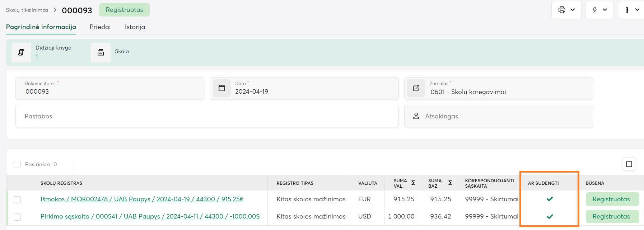Viewport: 644px width, 230px height.
Task: Click the lightning bolt actions icon
Action: click(595, 10)
